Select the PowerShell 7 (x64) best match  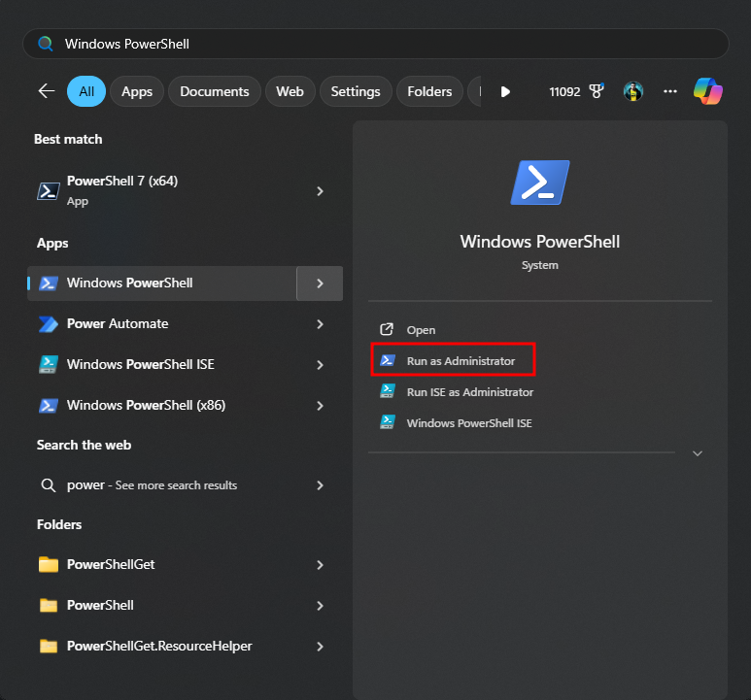(x=185, y=191)
